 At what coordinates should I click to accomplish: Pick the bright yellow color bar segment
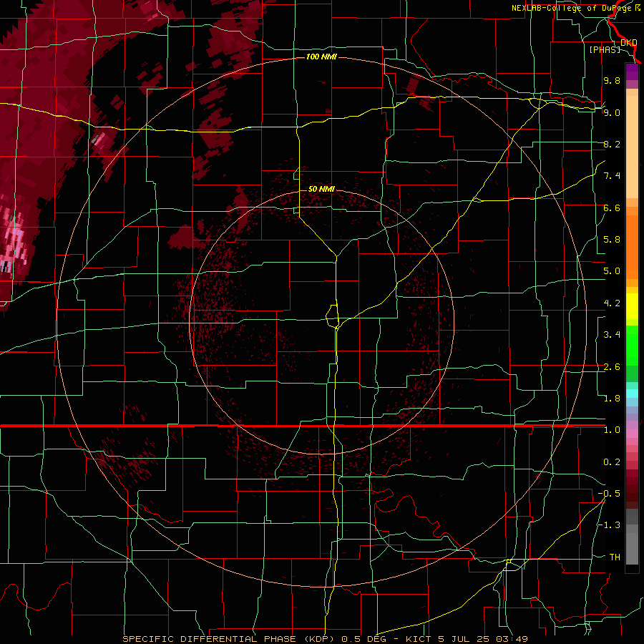pos(632,306)
